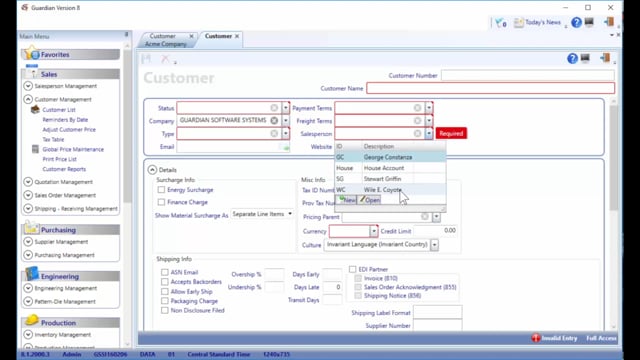This screenshot has width=640, height=360.
Task: Clear the Payment Terms field
Action: pyautogui.click(x=417, y=108)
